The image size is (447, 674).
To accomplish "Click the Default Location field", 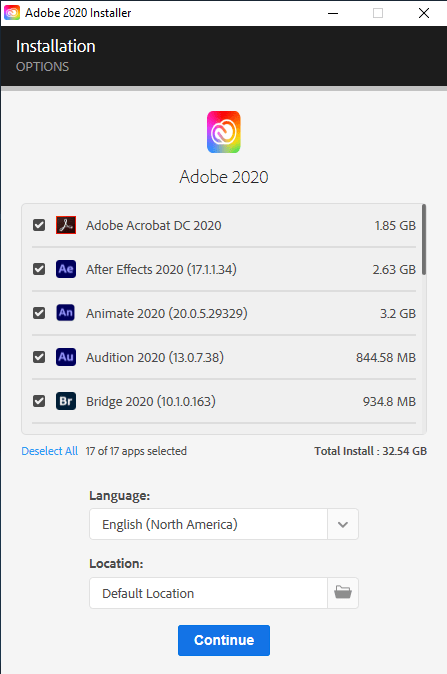I will 208,593.
